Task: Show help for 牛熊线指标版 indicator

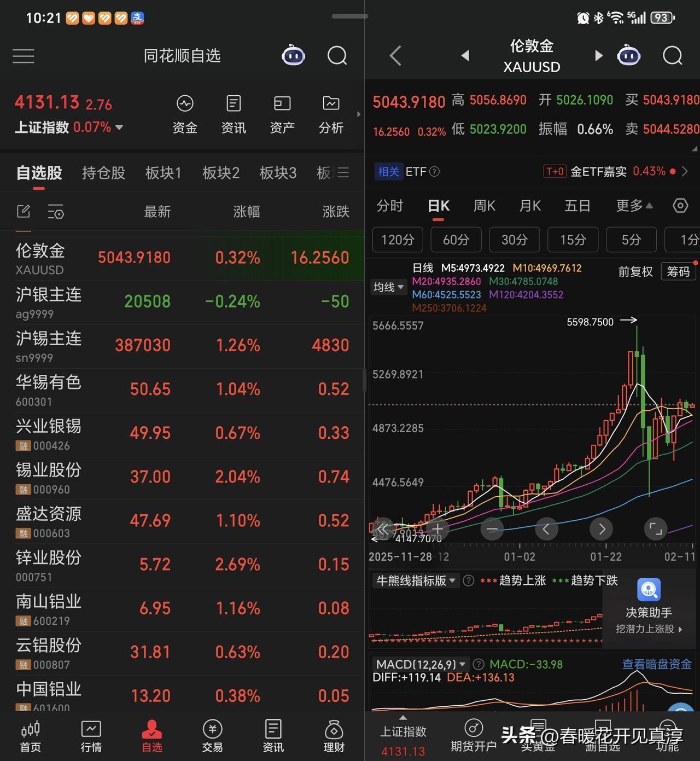Action: [469, 580]
